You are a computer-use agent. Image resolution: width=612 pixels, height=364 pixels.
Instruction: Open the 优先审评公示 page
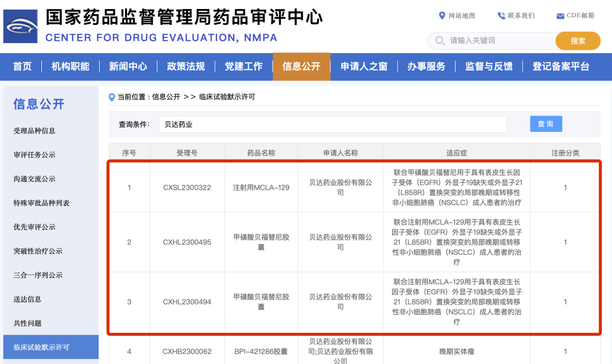click(x=36, y=226)
